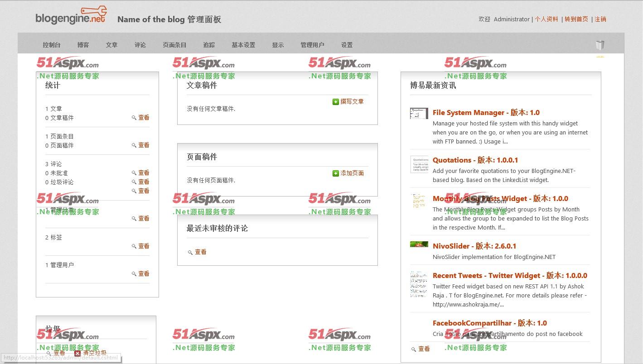Click the 撰写文章 link
This screenshot has width=643, height=364.
point(352,101)
